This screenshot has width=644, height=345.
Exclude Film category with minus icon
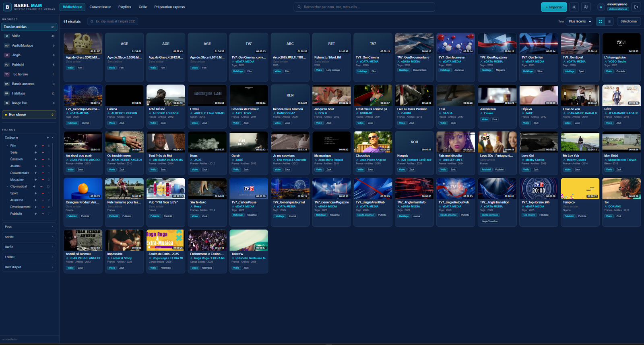click(43, 146)
